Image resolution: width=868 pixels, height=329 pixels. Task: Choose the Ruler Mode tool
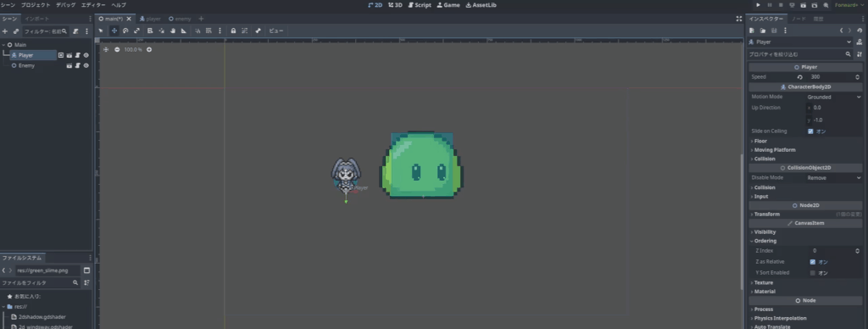coord(184,31)
